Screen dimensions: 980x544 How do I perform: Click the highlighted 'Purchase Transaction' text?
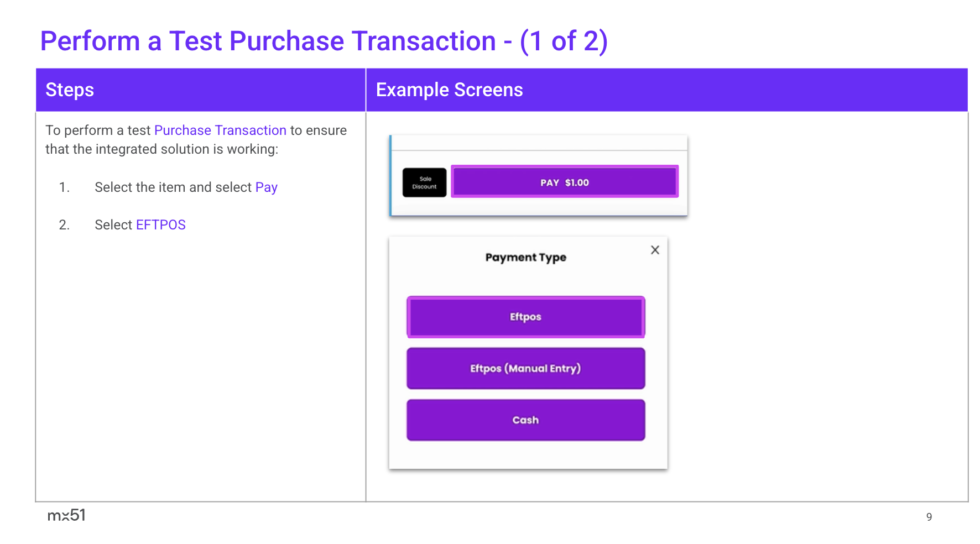pos(220,130)
